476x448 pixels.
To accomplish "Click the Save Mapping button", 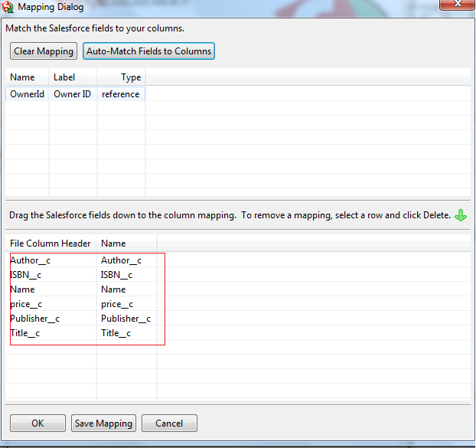I will [x=103, y=423].
